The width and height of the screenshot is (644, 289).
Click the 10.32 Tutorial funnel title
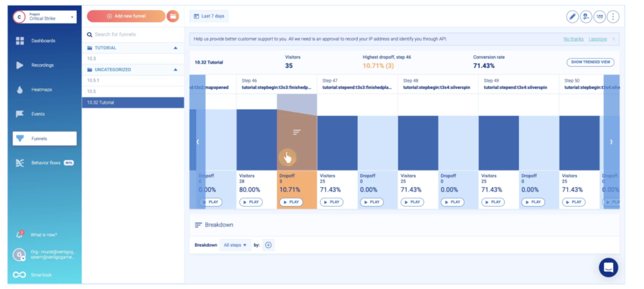pos(209,62)
